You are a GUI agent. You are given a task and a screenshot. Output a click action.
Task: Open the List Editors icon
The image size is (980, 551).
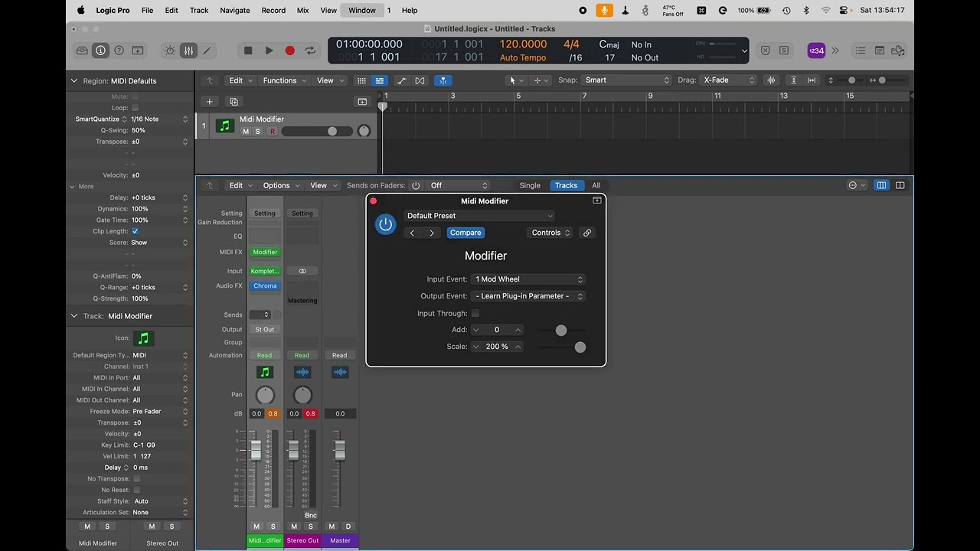click(861, 51)
